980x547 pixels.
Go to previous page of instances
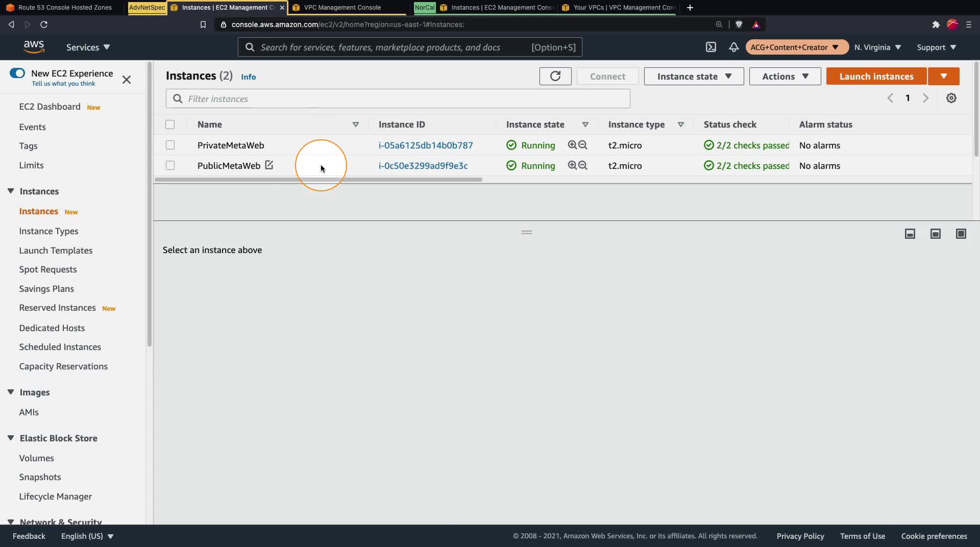click(890, 98)
